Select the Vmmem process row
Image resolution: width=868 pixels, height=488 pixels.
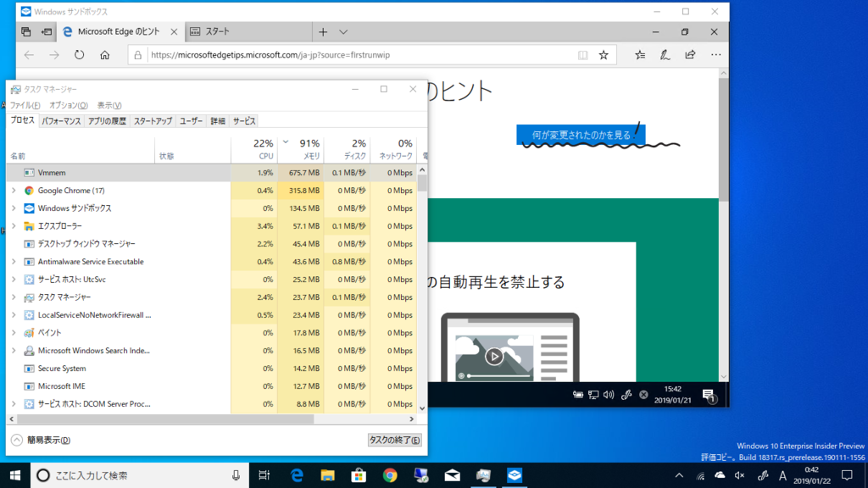[x=211, y=173]
